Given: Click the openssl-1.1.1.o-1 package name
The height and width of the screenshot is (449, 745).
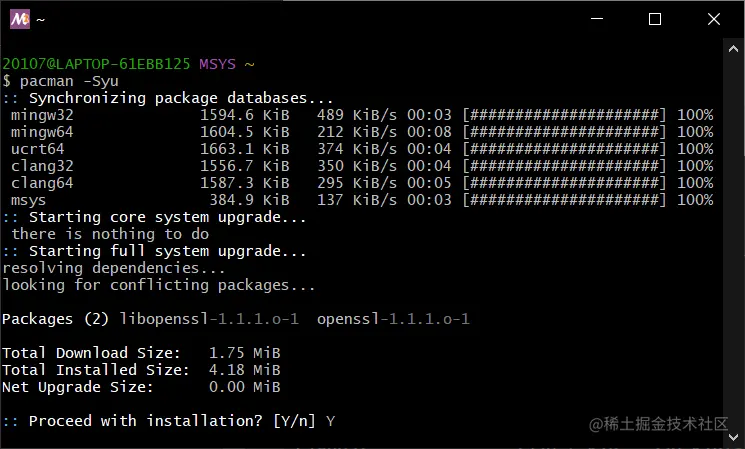Looking at the screenshot, I should pos(393,319).
